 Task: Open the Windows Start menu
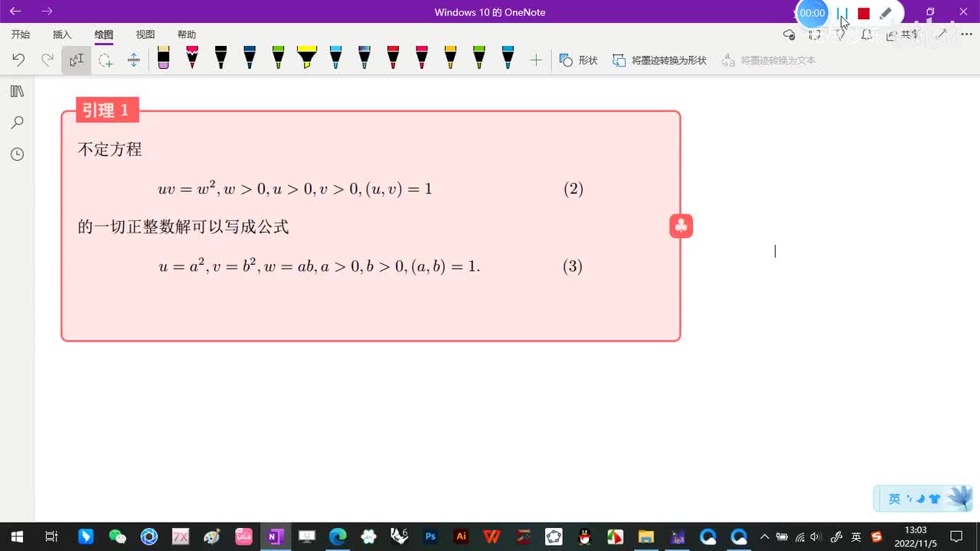tap(16, 536)
